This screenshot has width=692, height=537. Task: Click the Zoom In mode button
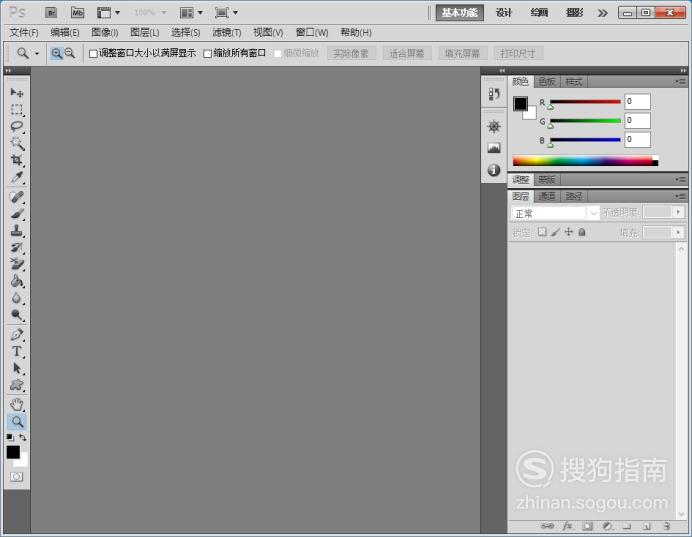(56, 53)
